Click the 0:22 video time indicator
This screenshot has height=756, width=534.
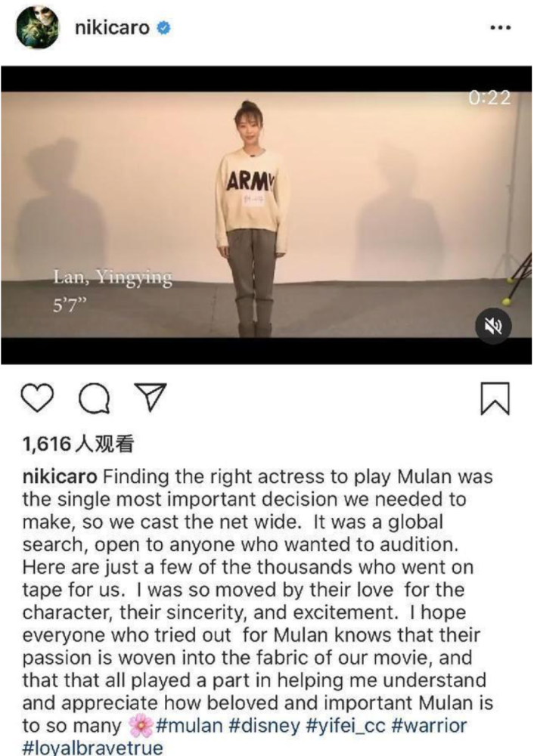pyautogui.click(x=489, y=98)
